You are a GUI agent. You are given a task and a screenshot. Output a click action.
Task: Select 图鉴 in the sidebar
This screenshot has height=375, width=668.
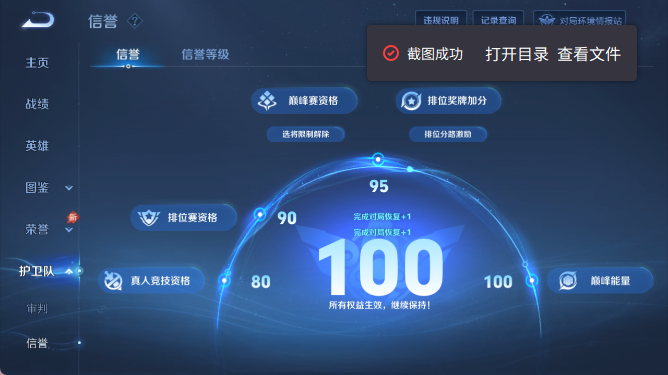(x=37, y=188)
